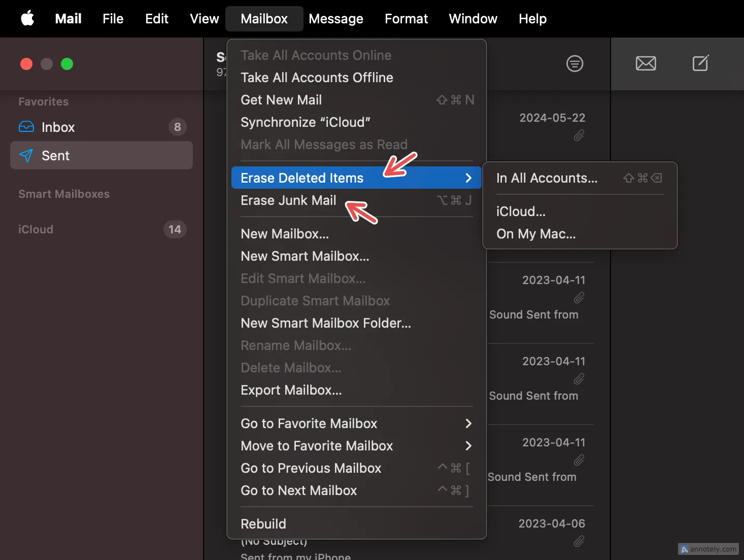Compose a new message with pencil icon
The width and height of the screenshot is (744, 560).
[701, 63]
